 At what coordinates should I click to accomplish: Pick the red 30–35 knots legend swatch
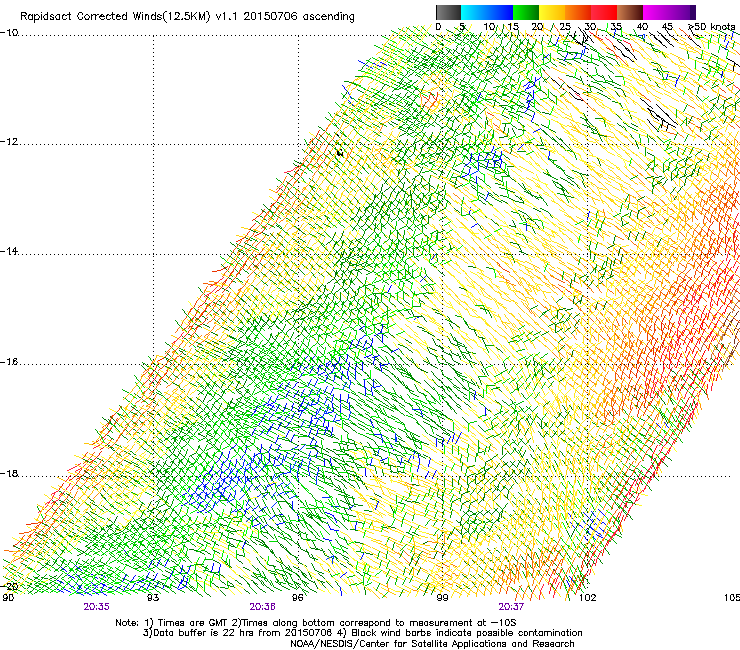coord(604,12)
